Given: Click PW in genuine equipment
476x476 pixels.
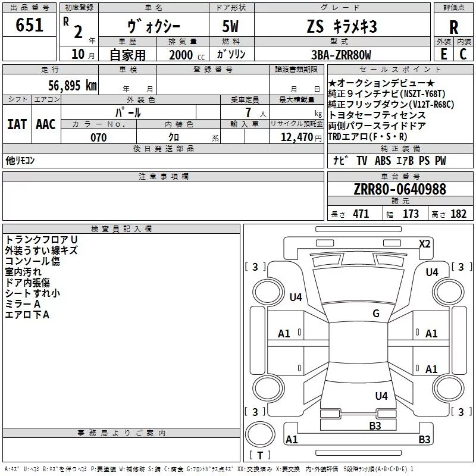Looking at the screenshot, I should coord(440,160).
